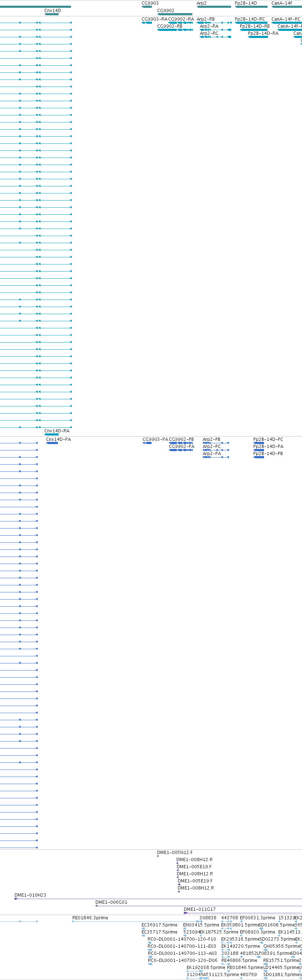Click the DME1-005N12.F feature label

[x=175, y=853]
